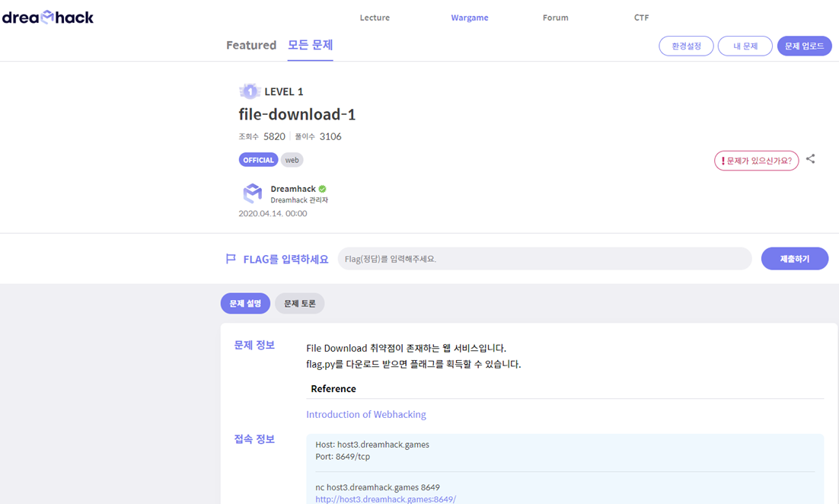This screenshot has height=504, width=839.
Task: Report issue via 문제가 있으신가요? button
Action: [x=756, y=161]
